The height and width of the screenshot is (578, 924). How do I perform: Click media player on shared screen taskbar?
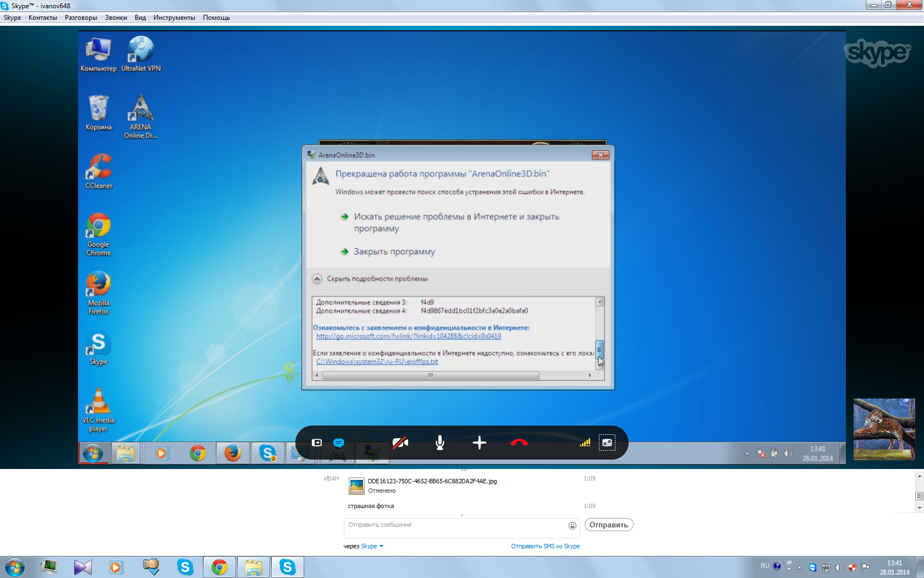pos(161,454)
